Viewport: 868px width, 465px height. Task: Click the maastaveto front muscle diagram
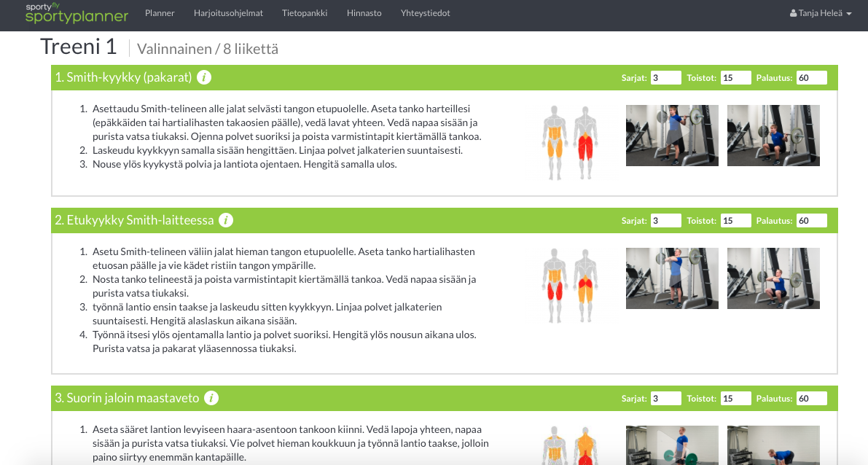pyautogui.click(x=555, y=445)
